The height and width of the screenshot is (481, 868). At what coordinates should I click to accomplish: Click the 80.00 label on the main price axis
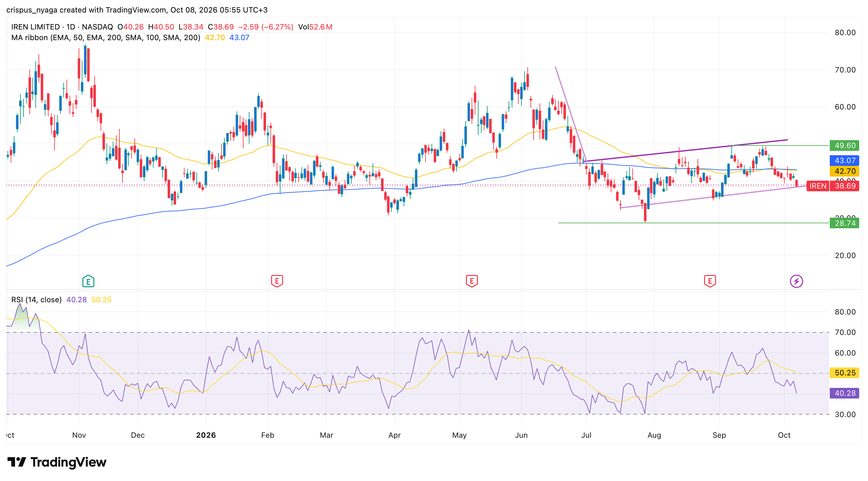(845, 32)
